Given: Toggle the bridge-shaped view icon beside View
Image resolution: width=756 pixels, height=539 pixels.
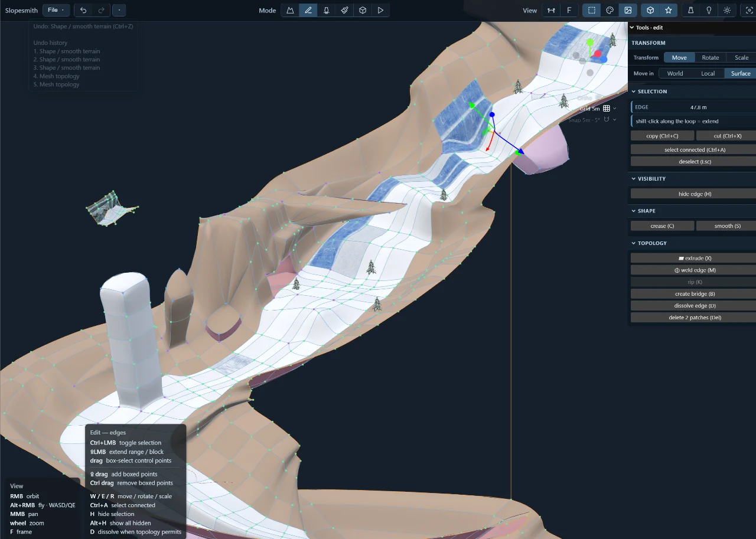Looking at the screenshot, I should pos(551,10).
